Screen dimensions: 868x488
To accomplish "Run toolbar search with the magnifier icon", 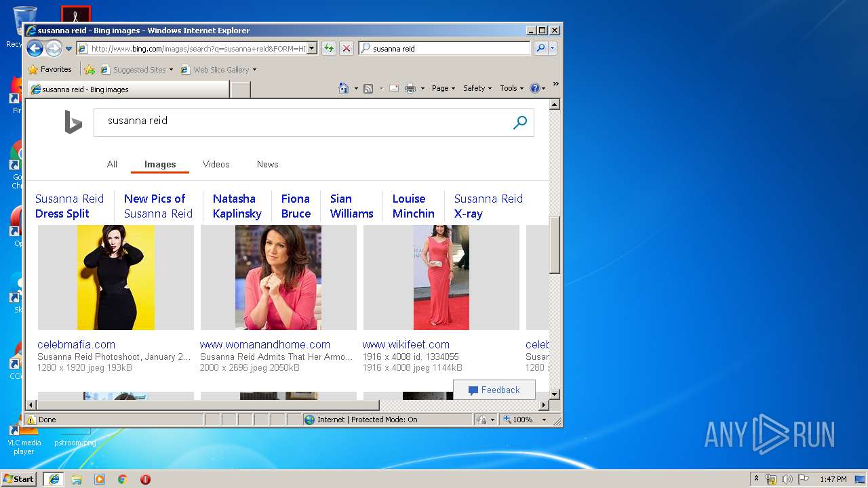I will pyautogui.click(x=540, y=48).
